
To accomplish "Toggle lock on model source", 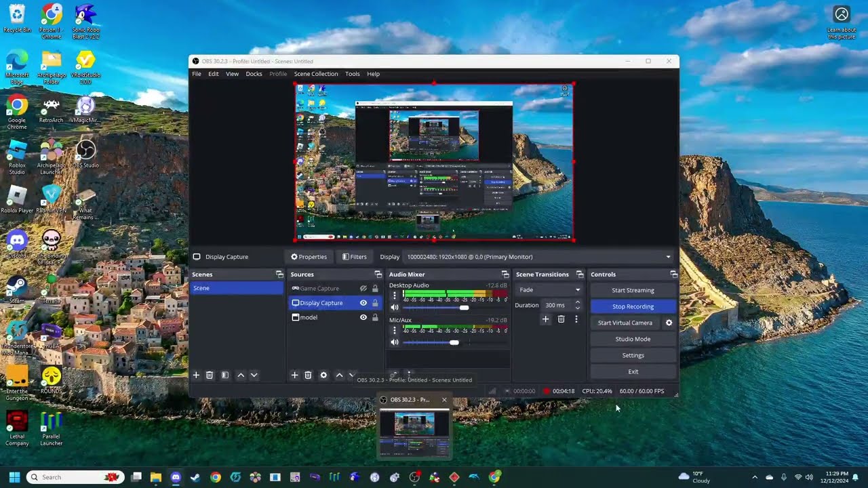I will pos(375,317).
